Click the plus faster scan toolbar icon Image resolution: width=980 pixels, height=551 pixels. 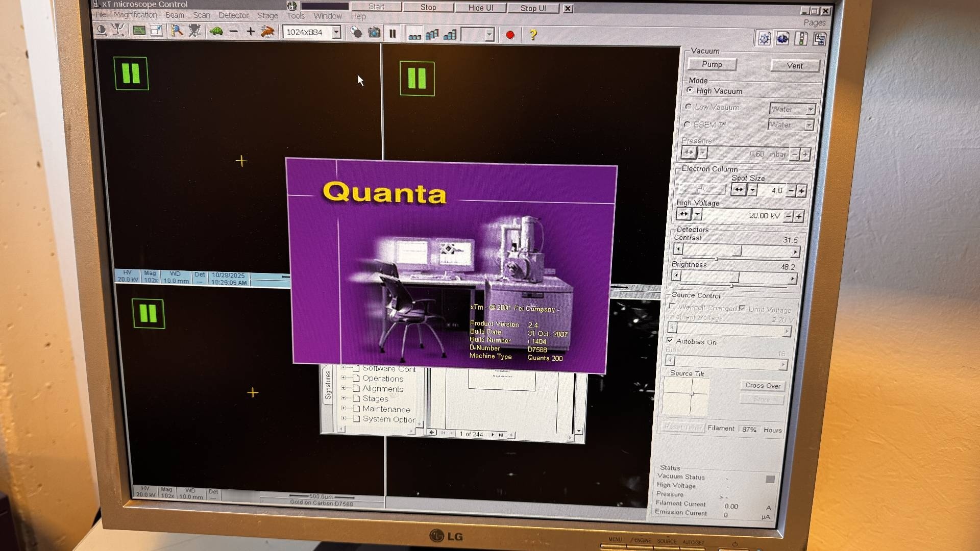tap(251, 32)
